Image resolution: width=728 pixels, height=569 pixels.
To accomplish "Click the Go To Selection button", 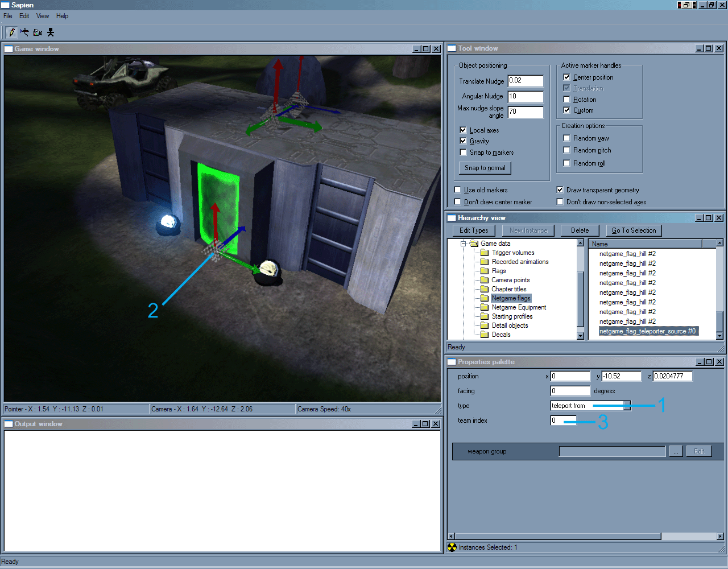I will coord(634,230).
